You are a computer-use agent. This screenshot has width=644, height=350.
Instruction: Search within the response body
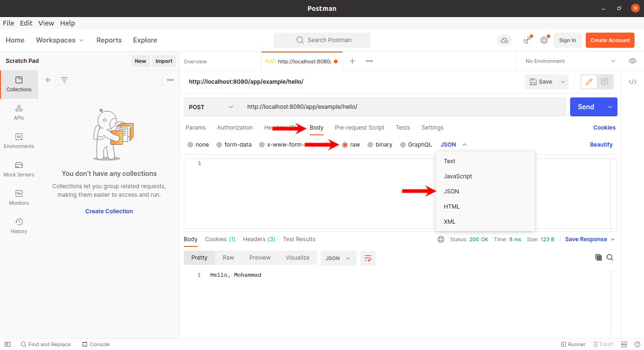pos(610,257)
